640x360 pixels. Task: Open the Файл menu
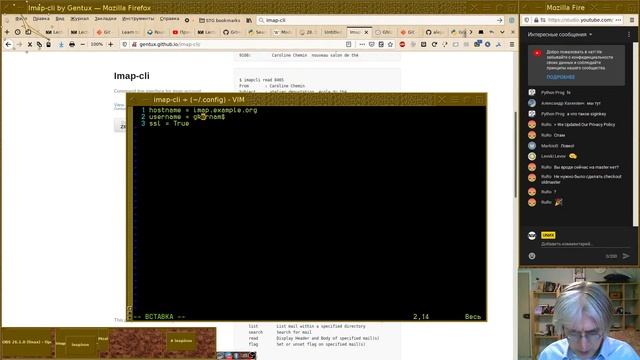pyautogui.click(x=21, y=19)
